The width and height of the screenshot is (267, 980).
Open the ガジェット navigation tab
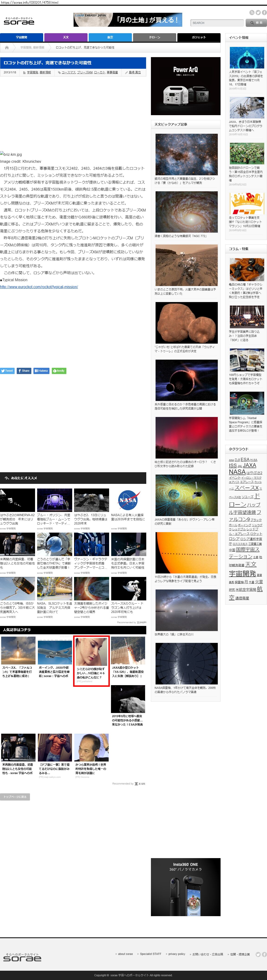pos(199,37)
